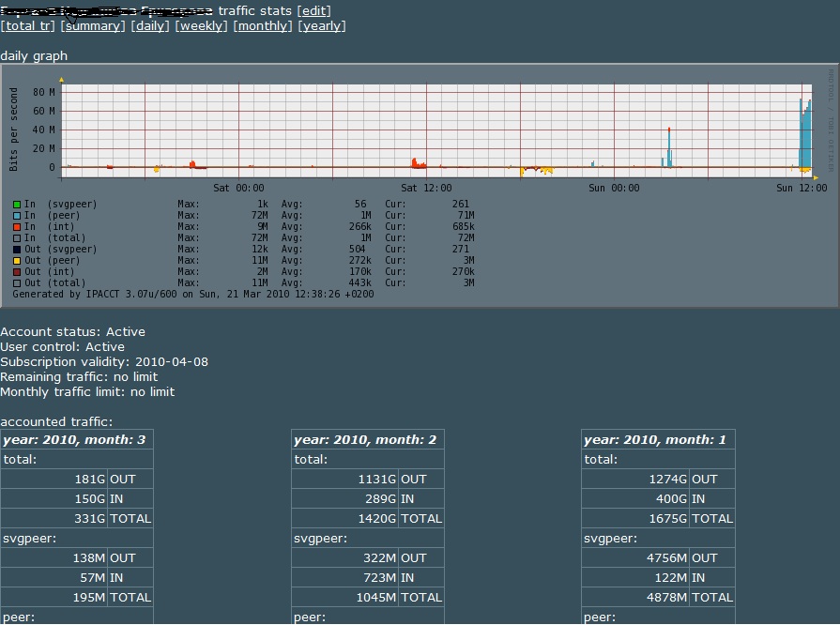Viewport: 840px width, 625px height.
Task: Click the blue In (peer) legend swatch
Action: [x=17, y=215]
